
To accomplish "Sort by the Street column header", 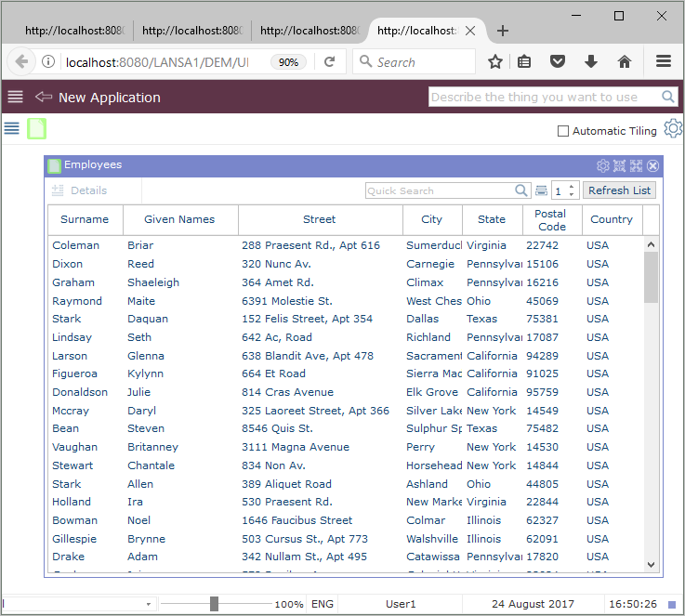I will pyautogui.click(x=320, y=219).
